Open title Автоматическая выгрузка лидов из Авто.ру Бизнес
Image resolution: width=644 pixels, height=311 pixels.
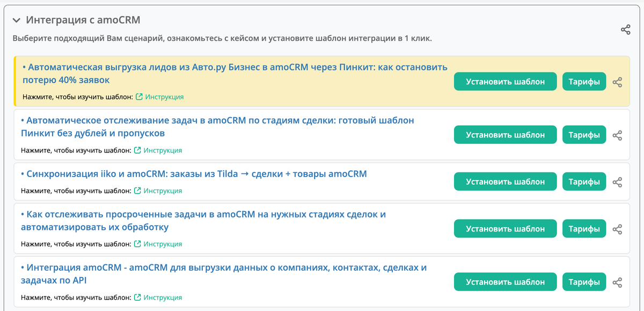point(235,74)
